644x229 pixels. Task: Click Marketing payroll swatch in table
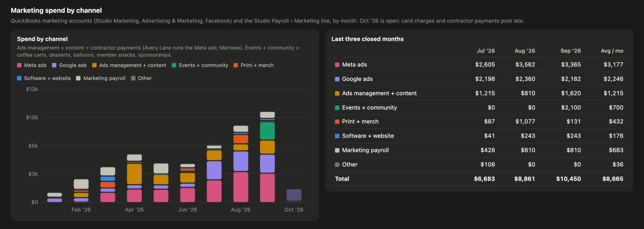(337, 150)
